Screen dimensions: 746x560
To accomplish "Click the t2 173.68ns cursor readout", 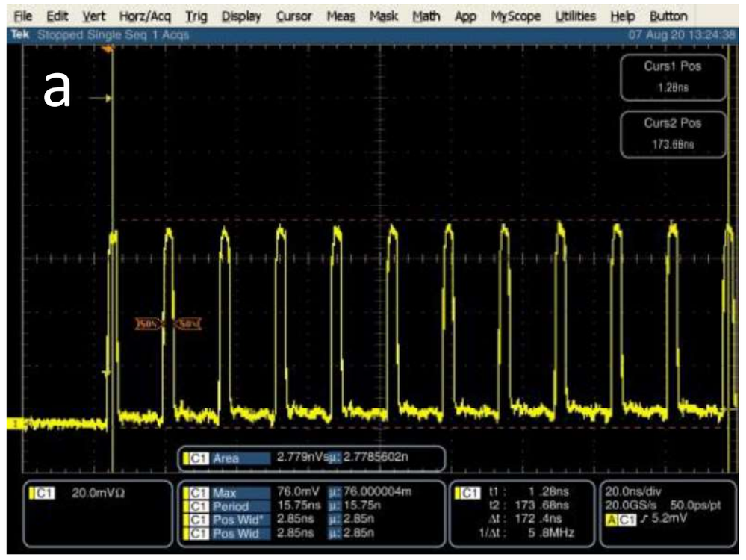I will click(529, 505).
